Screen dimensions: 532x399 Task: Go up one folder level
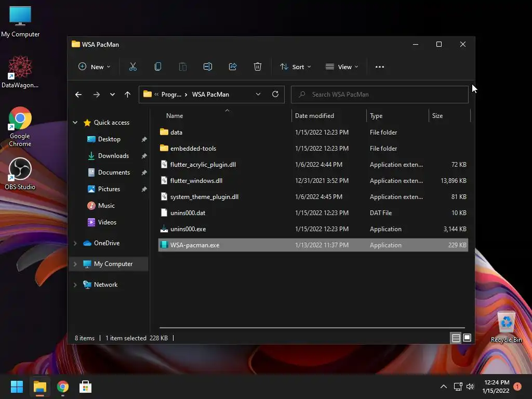coord(127,95)
